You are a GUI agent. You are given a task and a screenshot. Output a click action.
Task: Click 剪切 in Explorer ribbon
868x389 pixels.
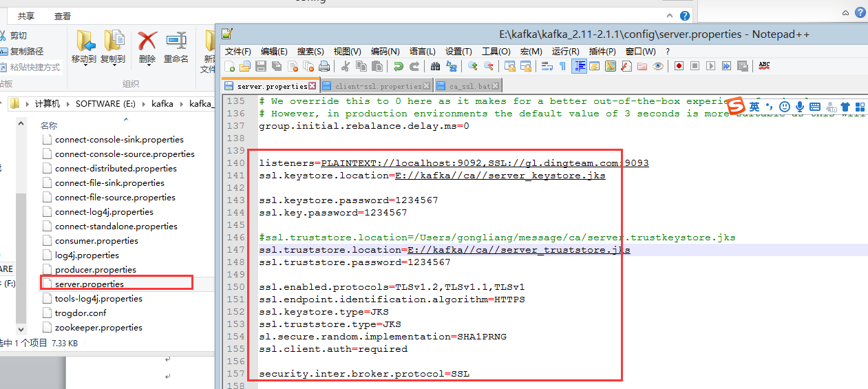14,35
